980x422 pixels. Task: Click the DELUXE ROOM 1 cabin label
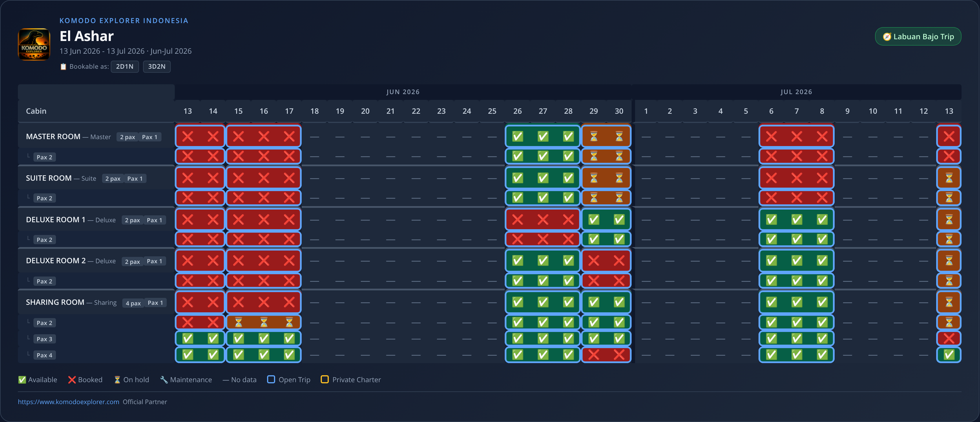[x=56, y=219]
